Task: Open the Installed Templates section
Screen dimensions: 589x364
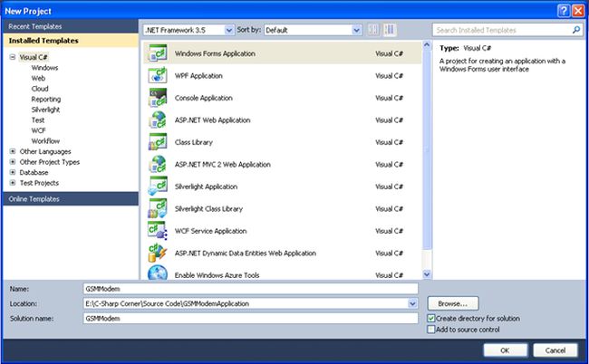Action: 71,41
